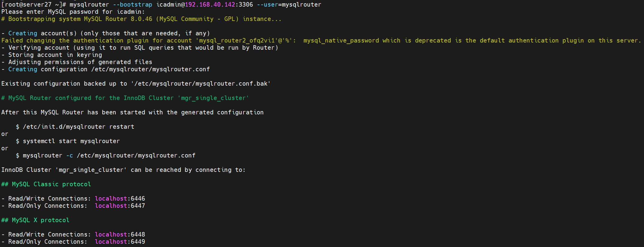The image size is (644, 247).
Task: Click the Read/Only address localhost:6447
Action: (x=120, y=206)
